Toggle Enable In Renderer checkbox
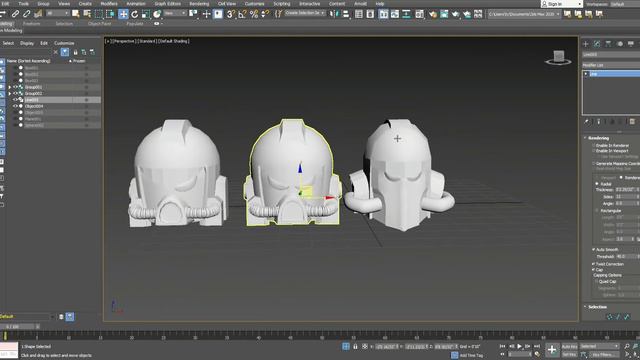The width and height of the screenshot is (640, 360). coord(593,145)
